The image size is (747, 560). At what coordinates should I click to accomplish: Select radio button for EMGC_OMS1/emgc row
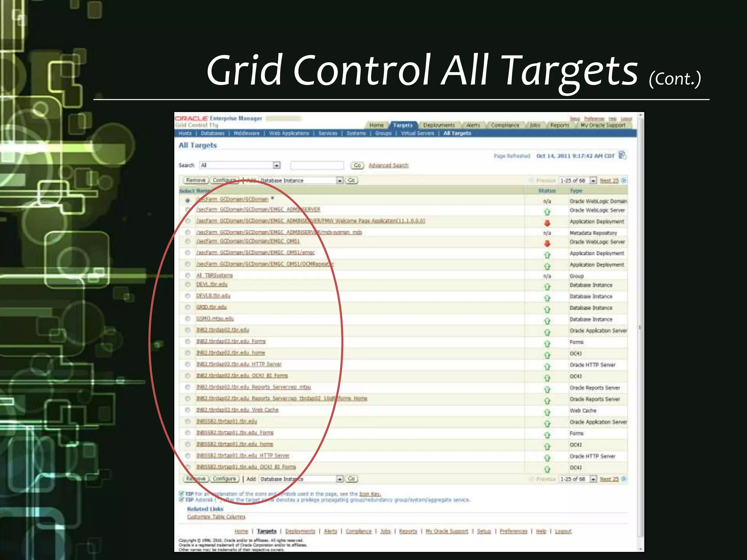(x=187, y=253)
